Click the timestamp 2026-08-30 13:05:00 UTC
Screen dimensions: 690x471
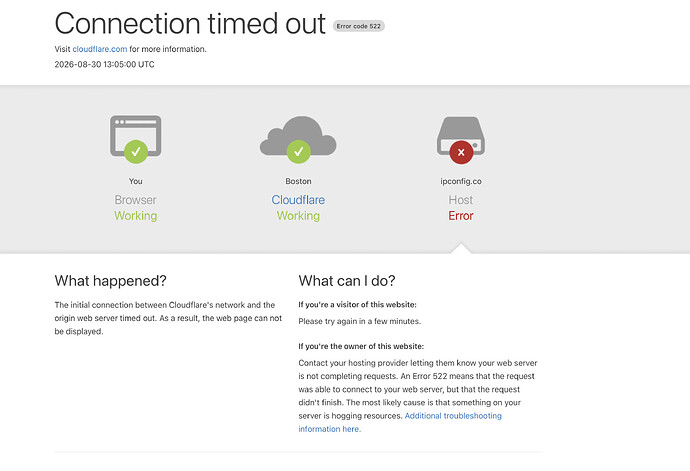(x=105, y=64)
